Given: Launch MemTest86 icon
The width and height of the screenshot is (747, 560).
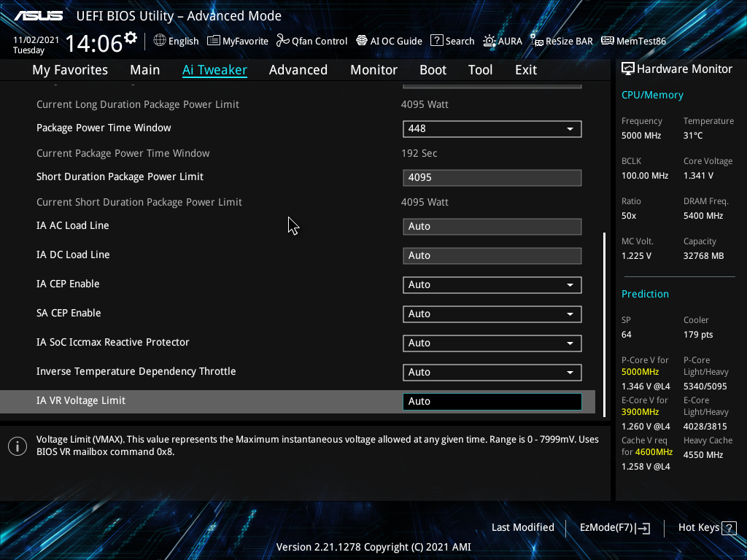Looking at the screenshot, I should pyautogui.click(x=608, y=41).
